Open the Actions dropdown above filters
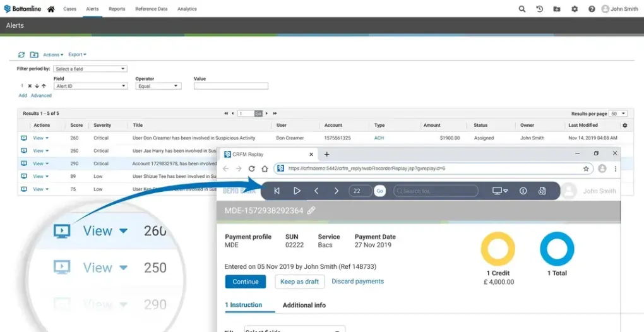Screen dimensions: 644x332 53,55
